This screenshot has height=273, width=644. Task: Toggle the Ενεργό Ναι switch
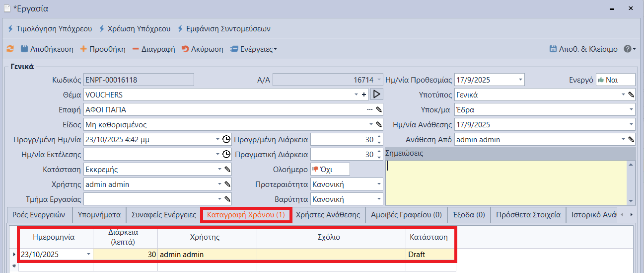(615, 80)
